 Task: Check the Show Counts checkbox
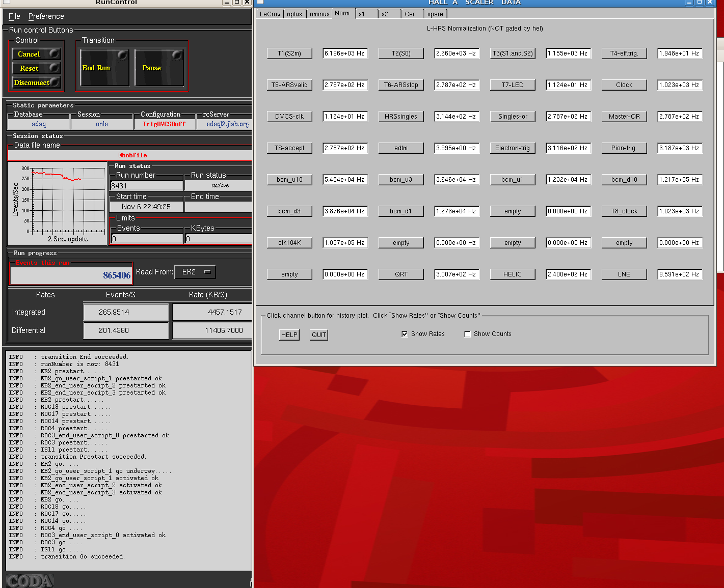pos(467,334)
